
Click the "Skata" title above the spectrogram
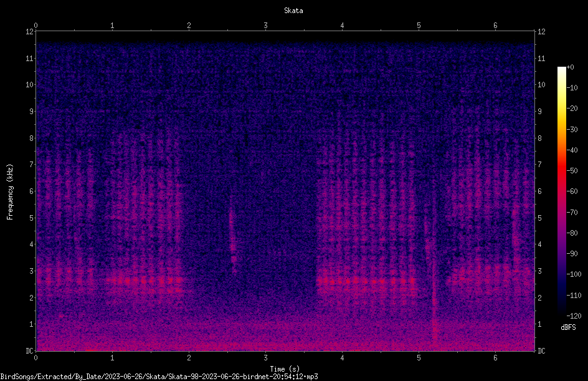point(293,11)
